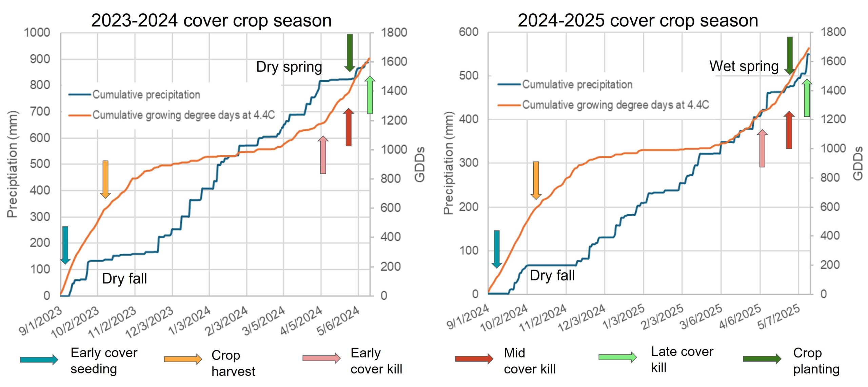The width and height of the screenshot is (868, 387).
Task: Click the blue Cumulative precipitation line sample in the 2023-2024 legend
Action: pos(80,94)
